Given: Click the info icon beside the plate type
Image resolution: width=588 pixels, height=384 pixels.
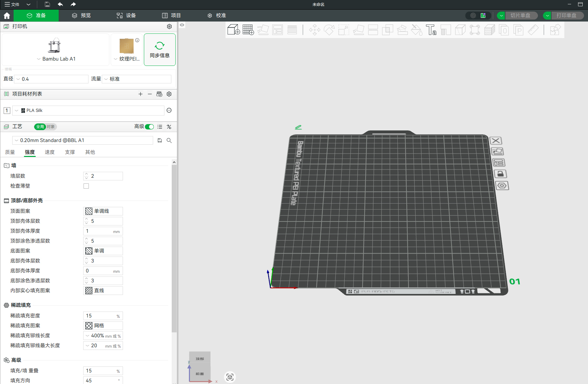Looking at the screenshot, I should pyautogui.click(x=137, y=40).
